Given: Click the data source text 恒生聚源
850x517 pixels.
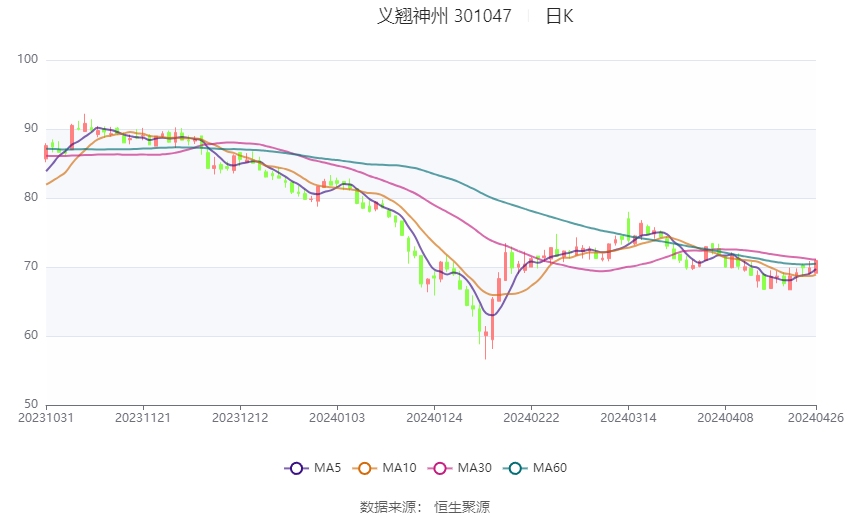Looking at the screenshot, I should (x=462, y=507).
